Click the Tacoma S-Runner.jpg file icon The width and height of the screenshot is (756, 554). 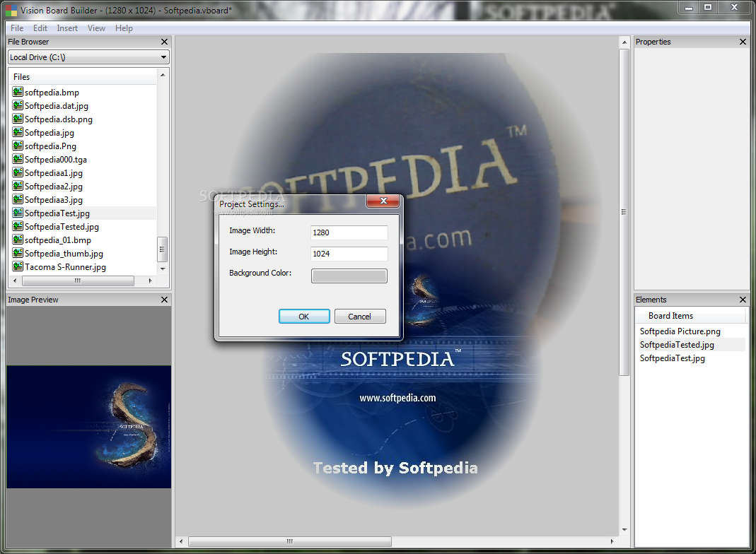tap(18, 266)
